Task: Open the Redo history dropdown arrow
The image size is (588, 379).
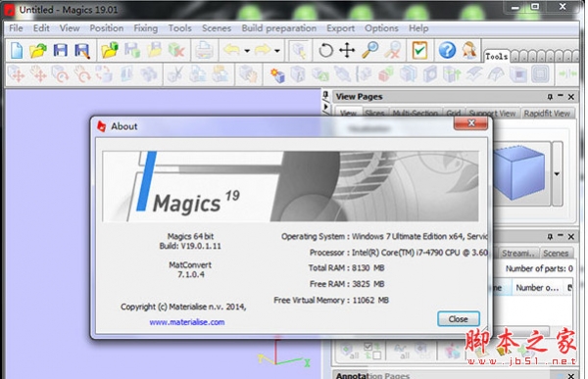Action: coord(276,51)
